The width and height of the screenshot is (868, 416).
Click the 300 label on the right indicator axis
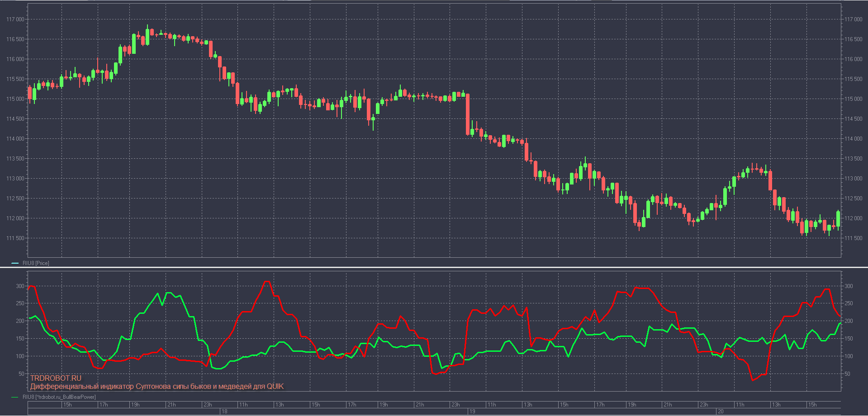click(x=849, y=286)
